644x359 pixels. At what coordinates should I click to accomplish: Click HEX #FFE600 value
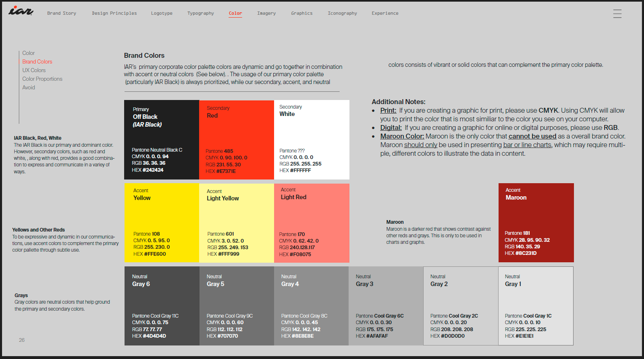click(150, 254)
